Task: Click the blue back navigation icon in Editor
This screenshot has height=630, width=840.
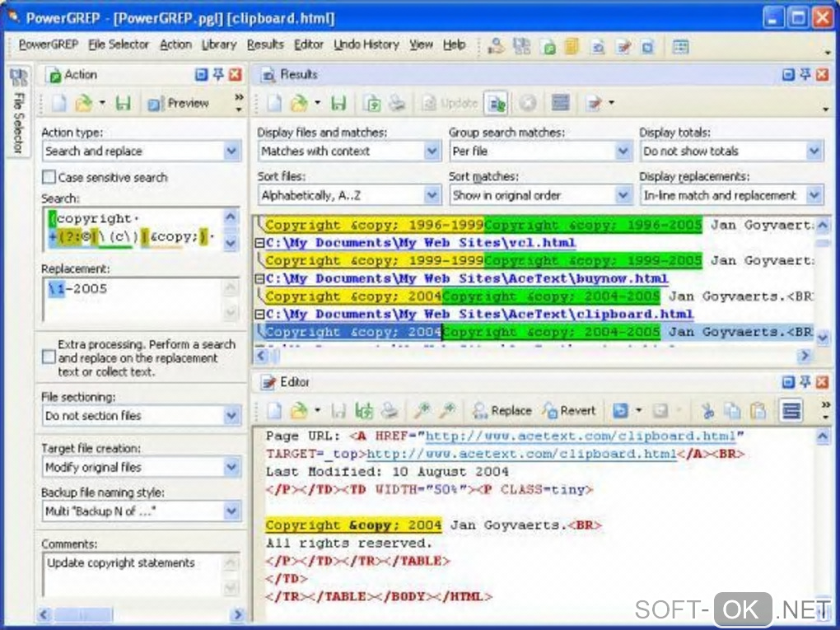Action: [620, 411]
